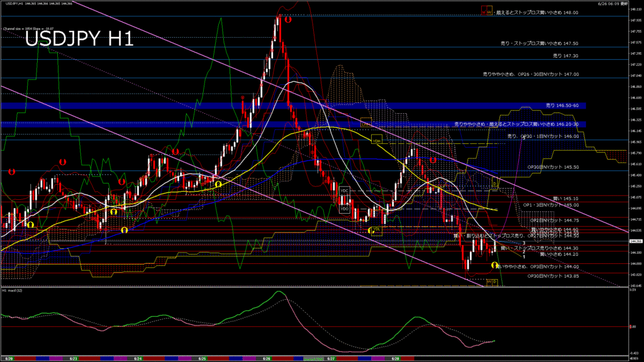Image resolution: width=644 pixels, height=362 pixels.
Task: Click the 6/25 date on the time axis
Action: 202,359
